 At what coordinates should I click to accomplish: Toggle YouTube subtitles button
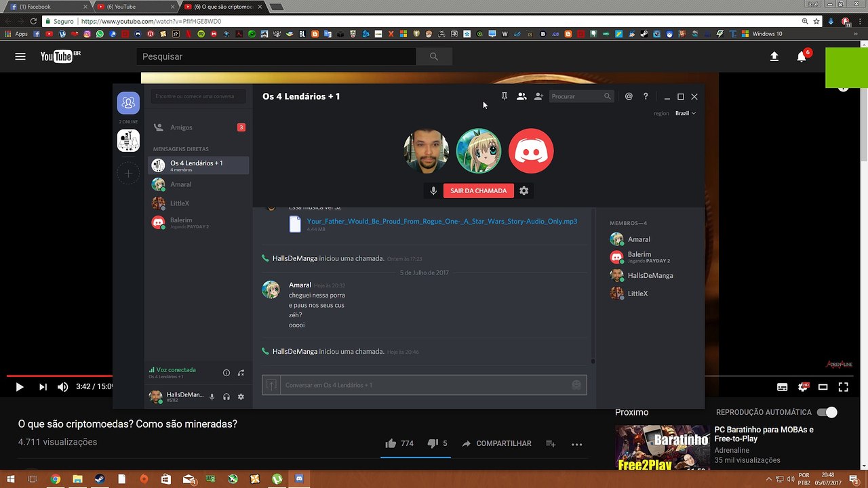(x=782, y=387)
